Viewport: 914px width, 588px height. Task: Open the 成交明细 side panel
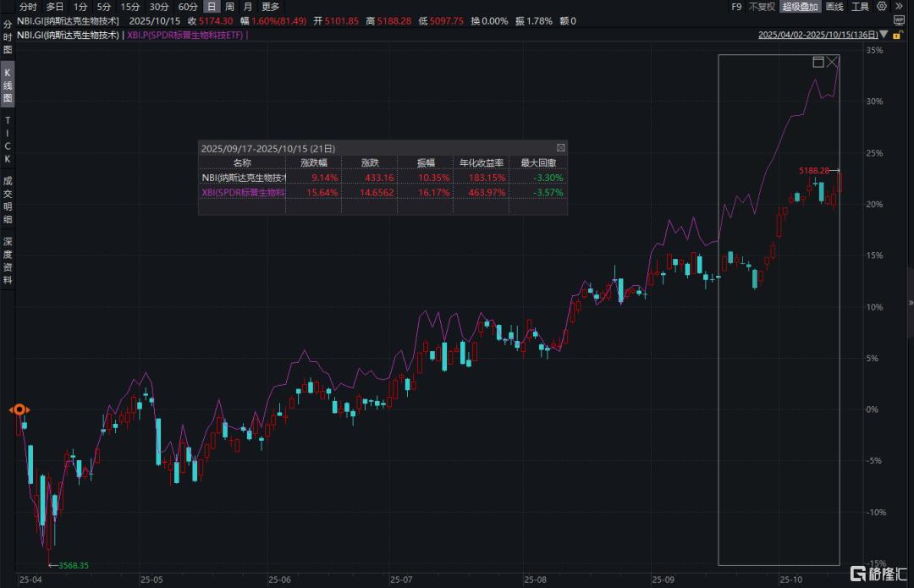pos(8,200)
